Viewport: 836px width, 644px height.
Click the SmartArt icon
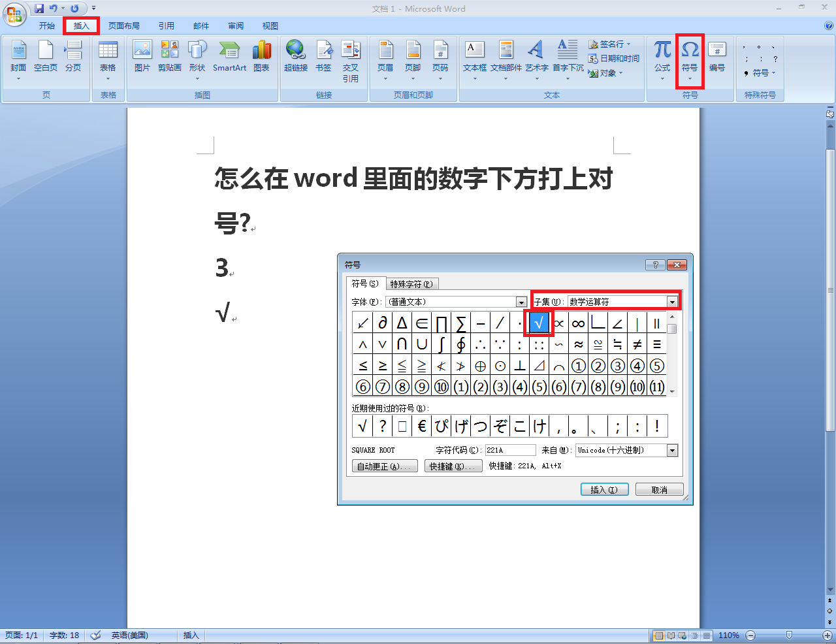[229, 50]
